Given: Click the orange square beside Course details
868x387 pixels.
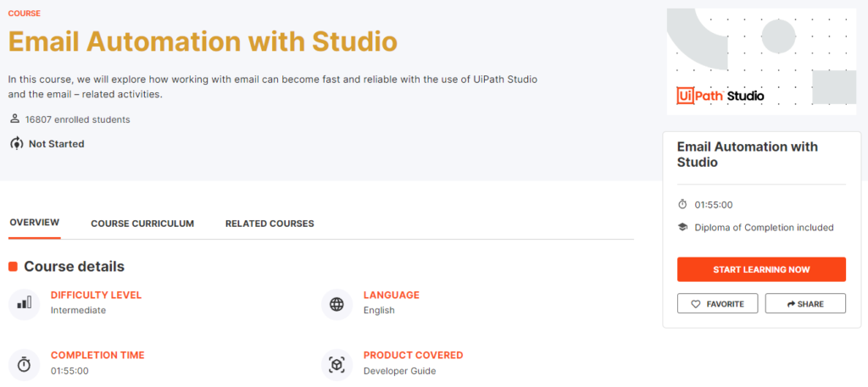Looking at the screenshot, I should click(x=14, y=267).
